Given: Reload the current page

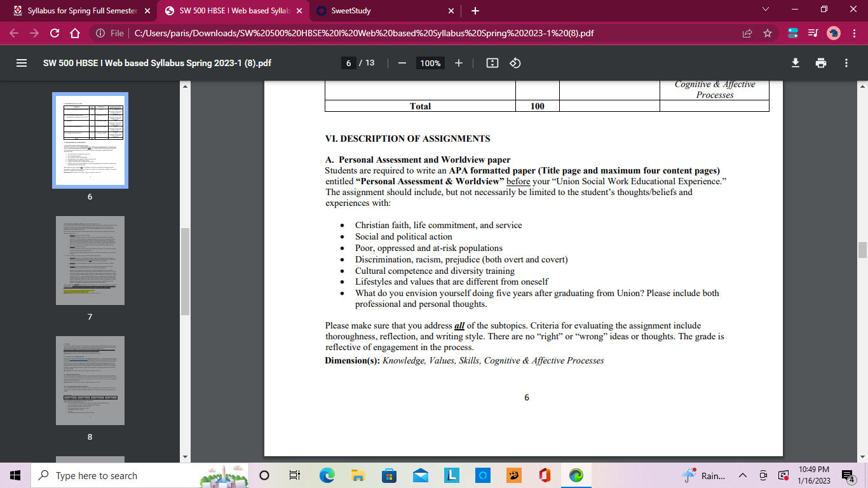Looking at the screenshot, I should (55, 33).
